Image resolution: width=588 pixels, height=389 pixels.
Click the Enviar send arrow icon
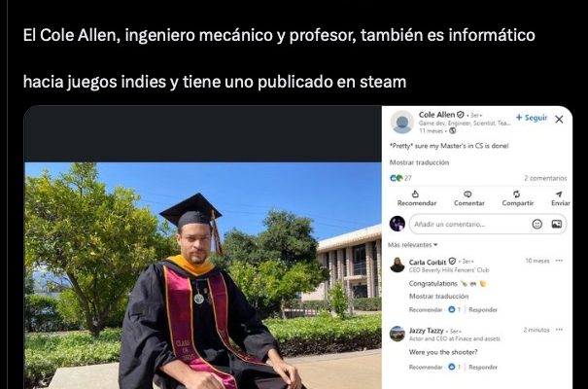[559, 194]
